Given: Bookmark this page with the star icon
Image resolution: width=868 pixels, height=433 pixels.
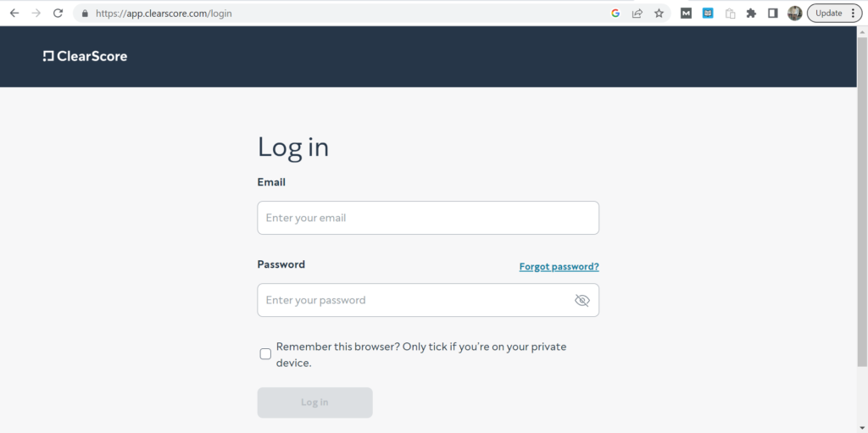Looking at the screenshot, I should 659,14.
